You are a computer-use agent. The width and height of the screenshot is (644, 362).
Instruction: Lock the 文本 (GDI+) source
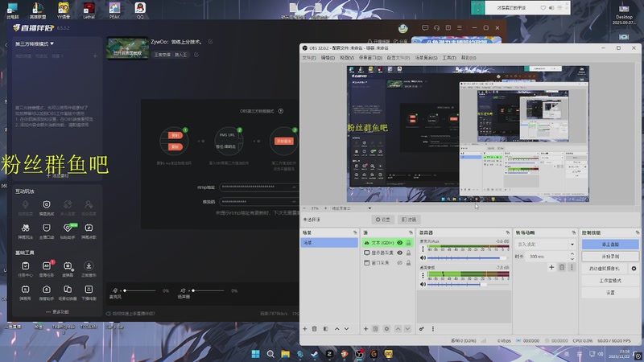(409, 243)
